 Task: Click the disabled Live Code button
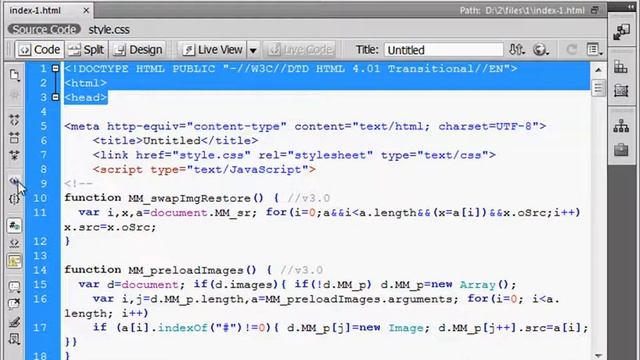[x=300, y=50]
